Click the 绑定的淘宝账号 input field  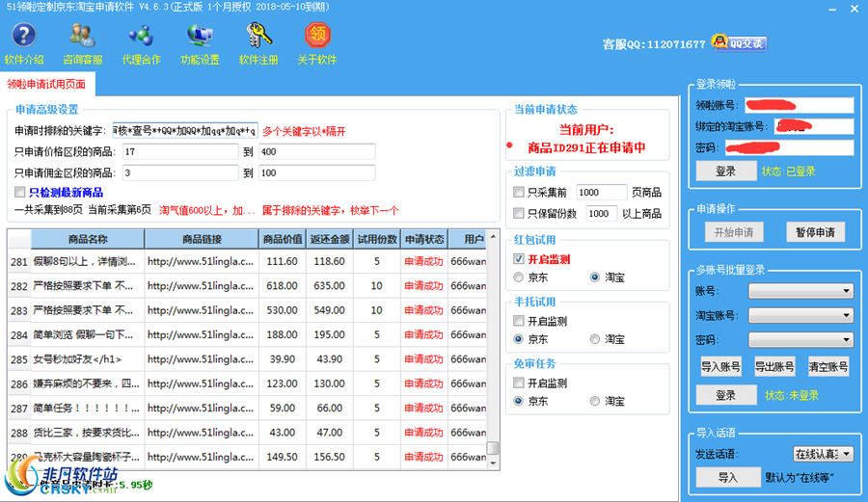pyautogui.click(x=814, y=126)
